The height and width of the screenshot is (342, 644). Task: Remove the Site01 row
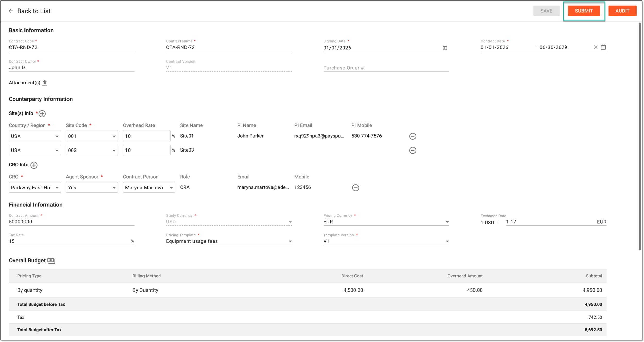click(x=413, y=136)
